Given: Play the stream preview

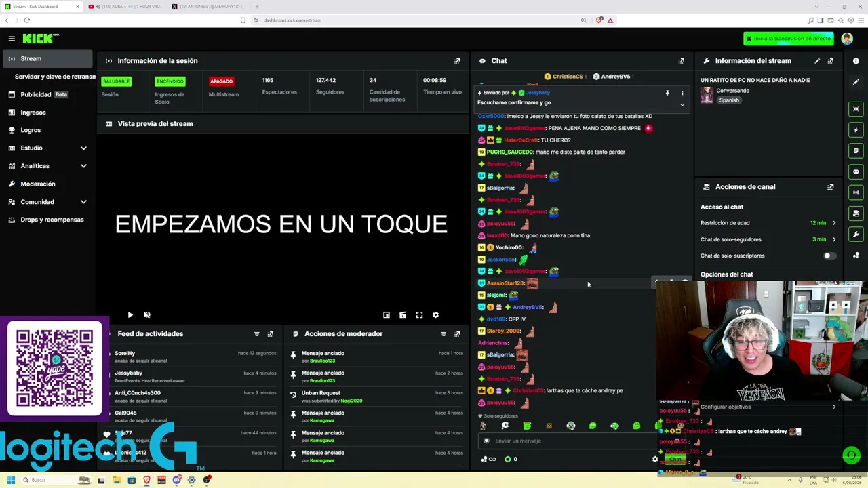Looking at the screenshot, I should [x=130, y=315].
